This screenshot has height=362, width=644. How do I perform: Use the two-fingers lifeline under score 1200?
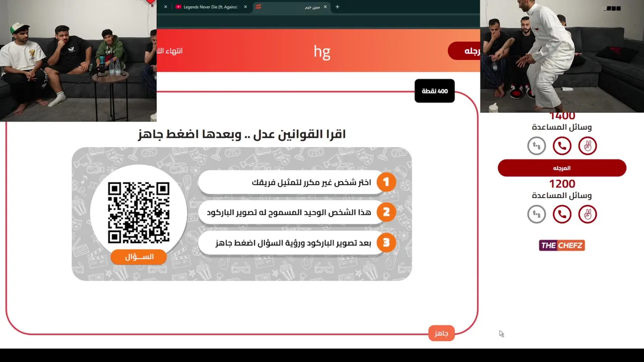click(x=587, y=214)
